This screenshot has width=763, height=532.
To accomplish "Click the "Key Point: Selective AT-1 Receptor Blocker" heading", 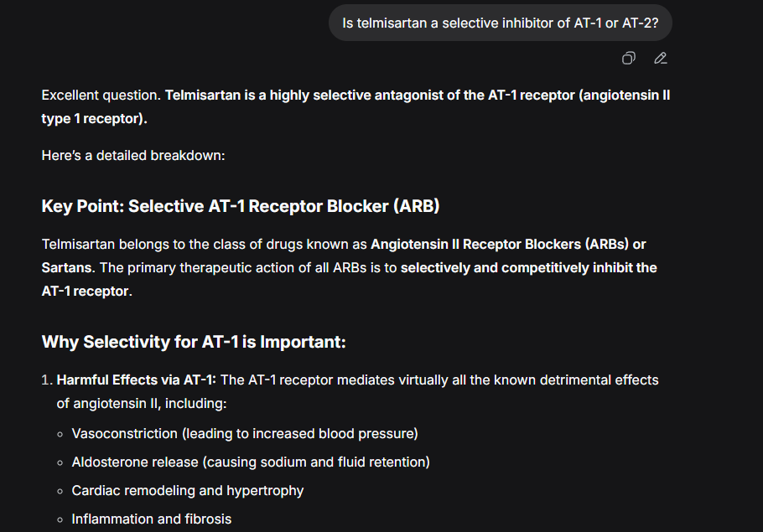I will [241, 206].
